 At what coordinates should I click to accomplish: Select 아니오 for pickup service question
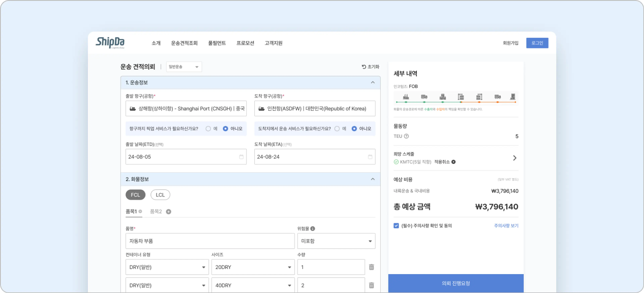pos(225,129)
